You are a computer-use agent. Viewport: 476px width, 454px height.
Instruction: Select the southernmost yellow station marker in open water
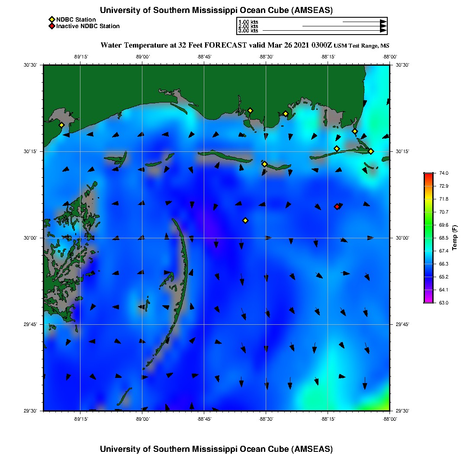point(245,221)
